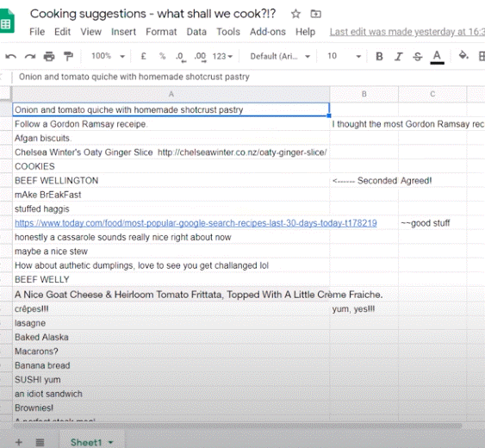Open the Sheet1 tab options arrow

111,443
